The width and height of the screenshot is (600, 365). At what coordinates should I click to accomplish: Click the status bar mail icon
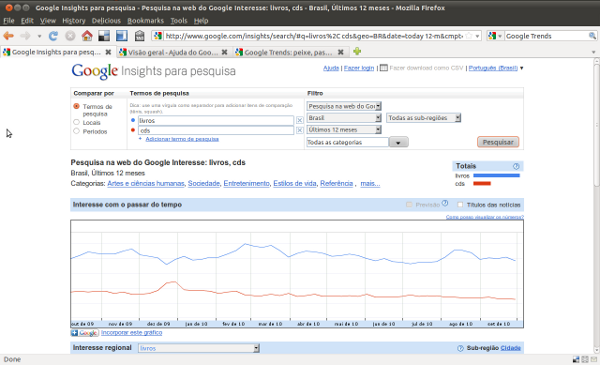pyautogui.click(x=593, y=359)
